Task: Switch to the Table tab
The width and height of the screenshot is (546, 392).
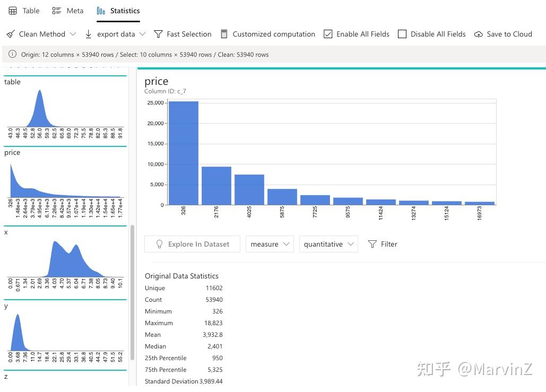Action: tap(24, 11)
